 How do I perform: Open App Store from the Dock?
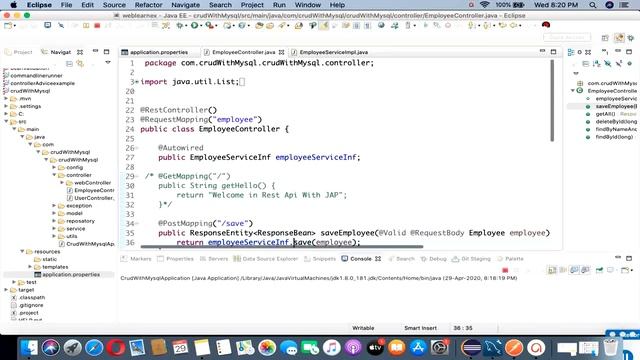(x=418, y=348)
